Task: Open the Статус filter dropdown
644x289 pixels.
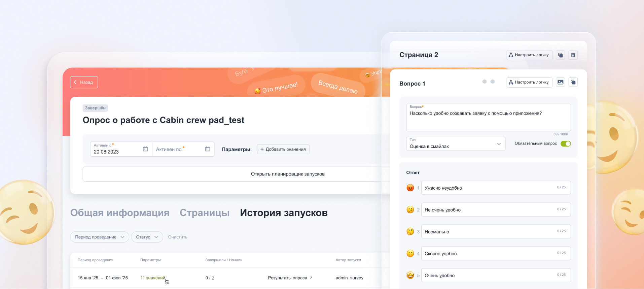Action: [147, 237]
